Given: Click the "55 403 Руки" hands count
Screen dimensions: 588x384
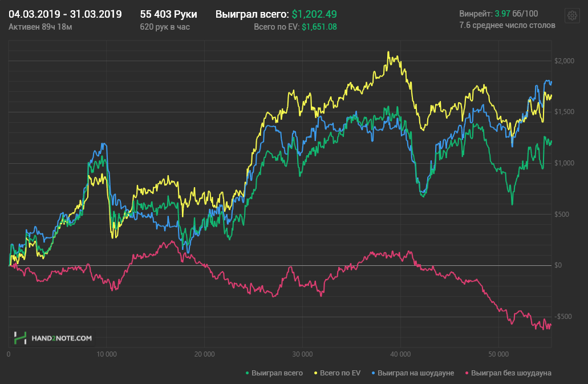Looking at the screenshot, I should pyautogui.click(x=168, y=14).
